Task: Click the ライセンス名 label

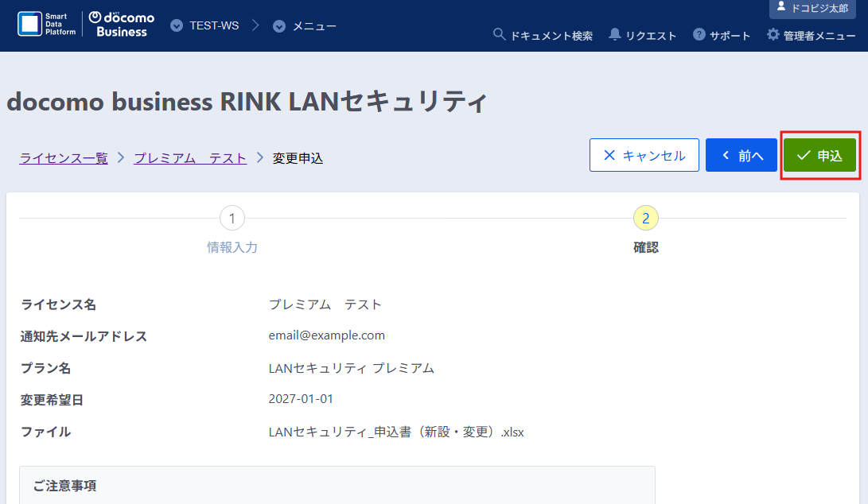Action: coord(58,304)
